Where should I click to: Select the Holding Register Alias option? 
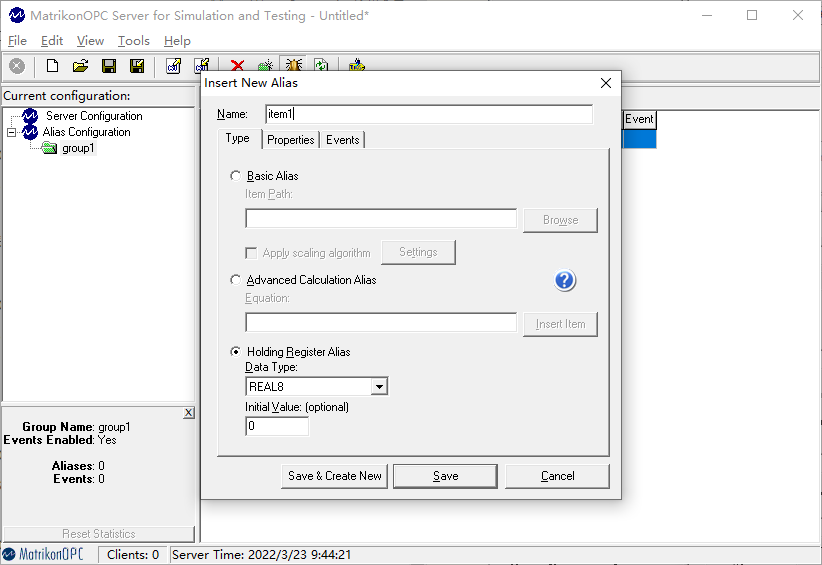coord(235,352)
